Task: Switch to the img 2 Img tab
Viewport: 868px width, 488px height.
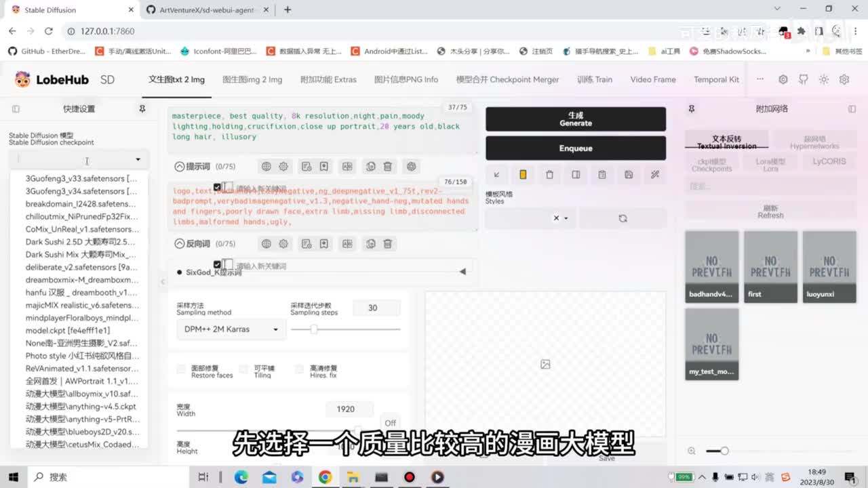Action: (x=252, y=79)
